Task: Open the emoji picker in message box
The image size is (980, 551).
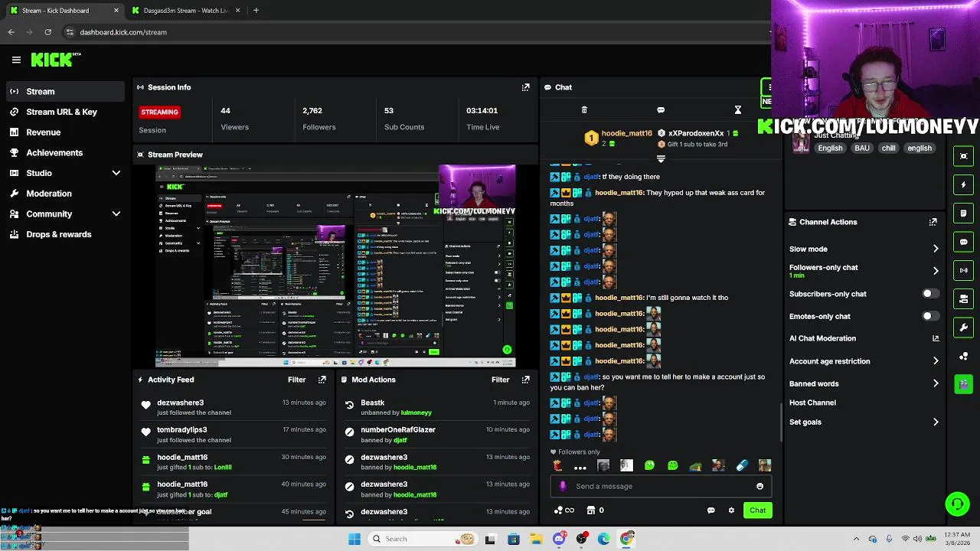Action: point(759,486)
